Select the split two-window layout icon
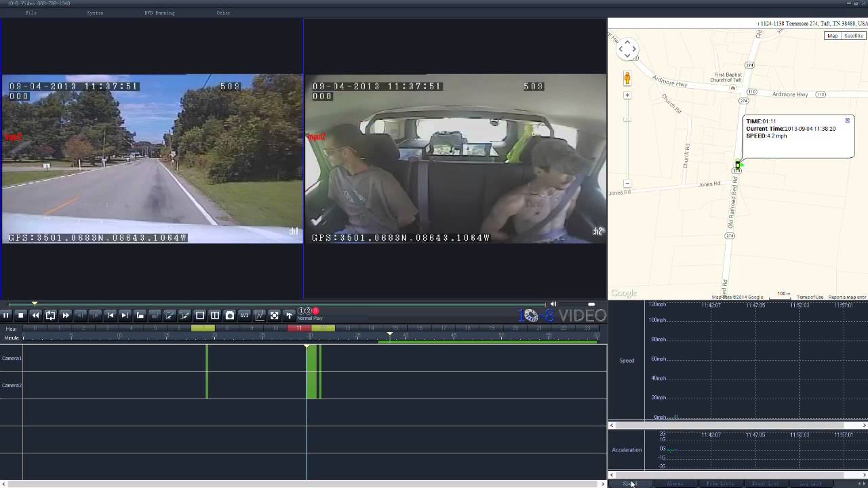The height and width of the screenshot is (488, 868). 215,315
